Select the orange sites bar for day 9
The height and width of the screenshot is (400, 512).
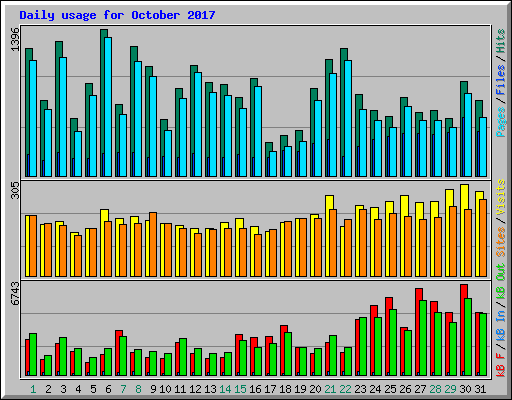pyautogui.click(x=153, y=244)
